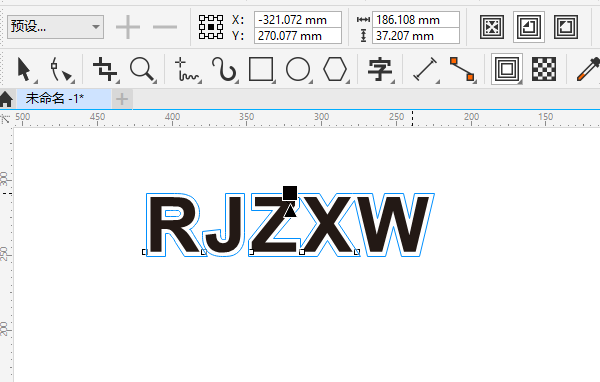Toggle the Inside Contour option
This screenshot has height=382, width=600.
click(529, 27)
